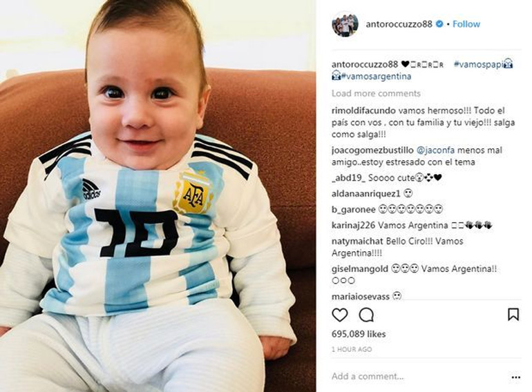View the list of 695,089 likes
This screenshot has height=392, width=532.
pos(359,334)
